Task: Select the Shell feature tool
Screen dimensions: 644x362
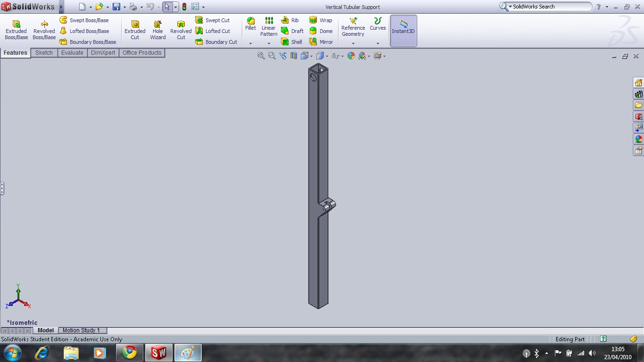Action: click(x=292, y=41)
